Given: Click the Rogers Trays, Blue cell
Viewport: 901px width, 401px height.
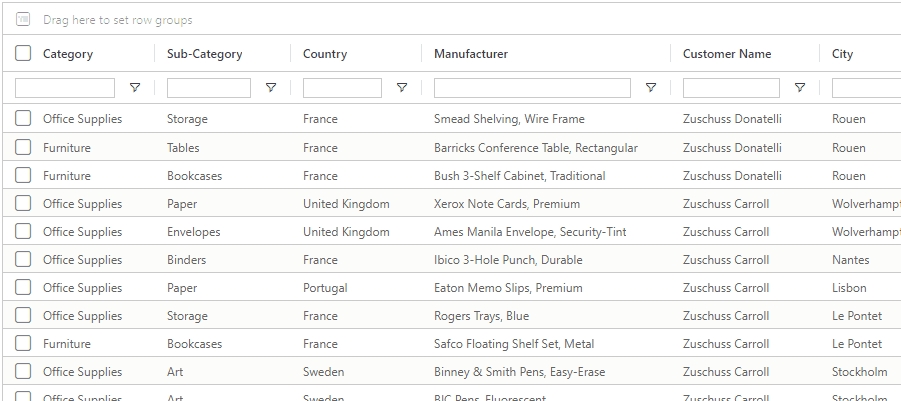Looking at the screenshot, I should (x=481, y=316).
